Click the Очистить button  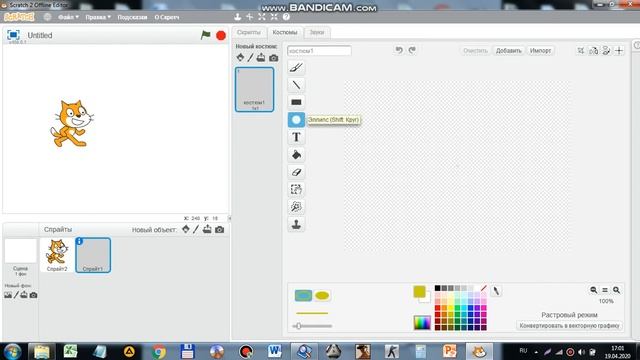[x=475, y=51]
